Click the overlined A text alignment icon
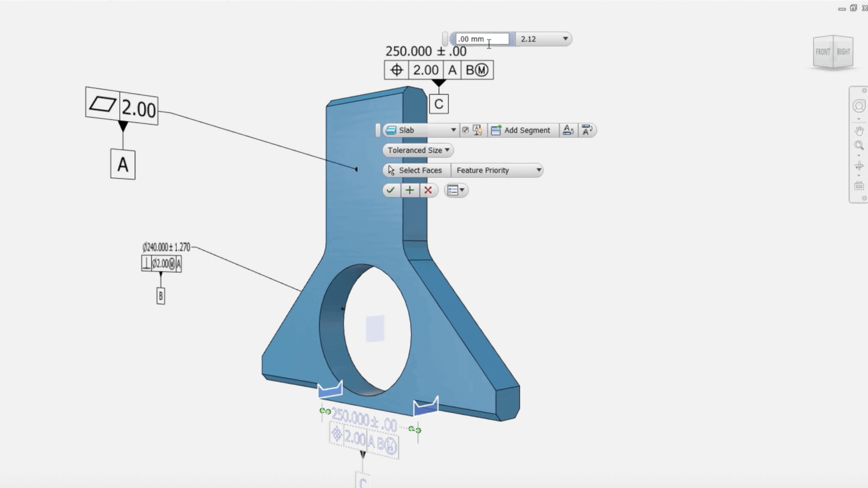The image size is (868, 488). (x=586, y=130)
